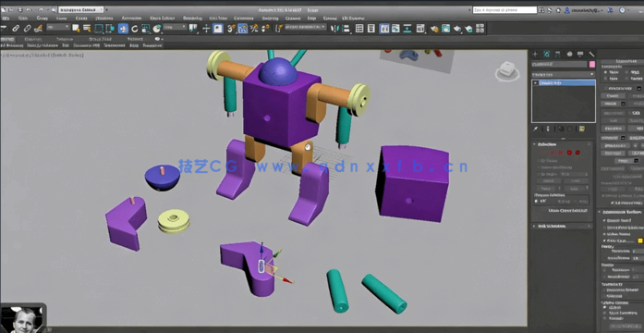Screen dimensions: 644x333
Task: Choose the Bind to Space Warp tool
Action: (38, 29)
